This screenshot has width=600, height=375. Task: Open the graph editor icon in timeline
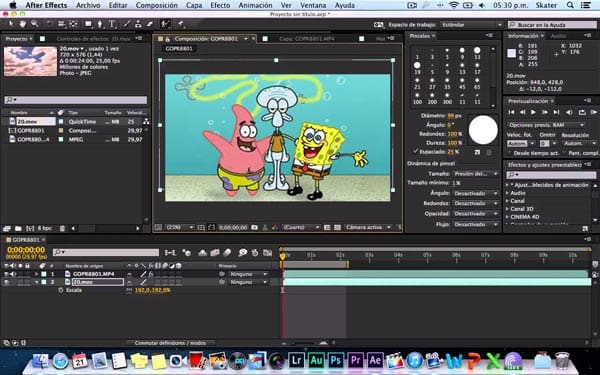coord(267,253)
